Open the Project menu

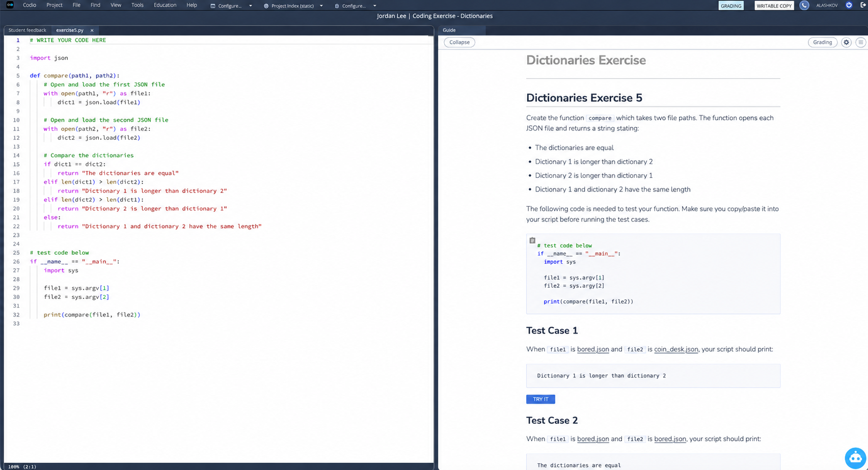coord(55,5)
